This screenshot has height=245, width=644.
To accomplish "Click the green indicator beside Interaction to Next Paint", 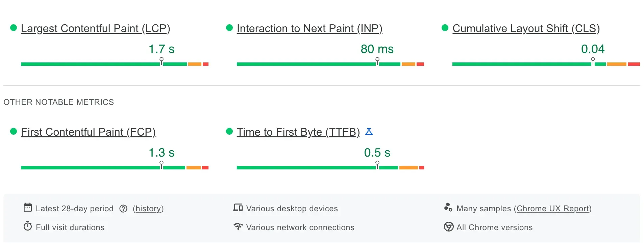I will (229, 28).
